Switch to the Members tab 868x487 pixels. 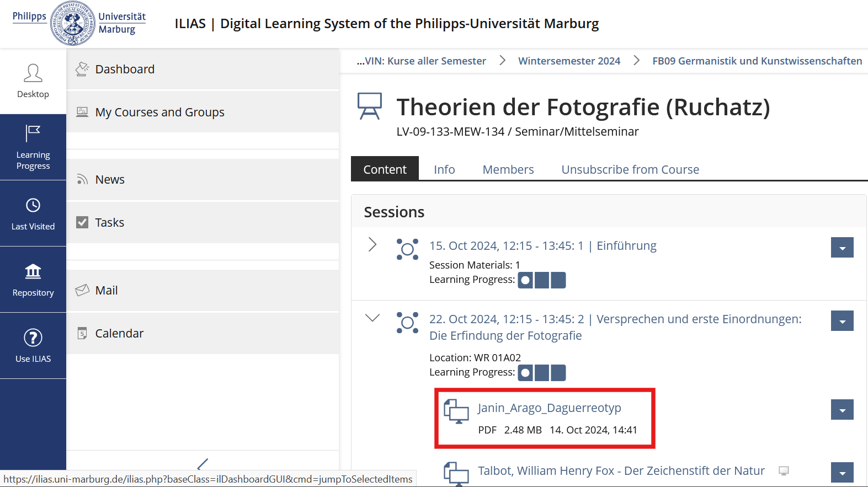coord(508,169)
